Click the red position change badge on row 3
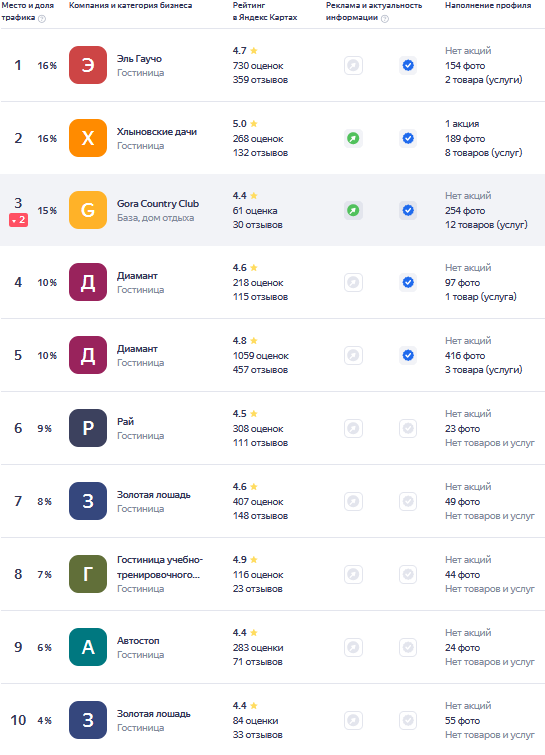 [18, 220]
